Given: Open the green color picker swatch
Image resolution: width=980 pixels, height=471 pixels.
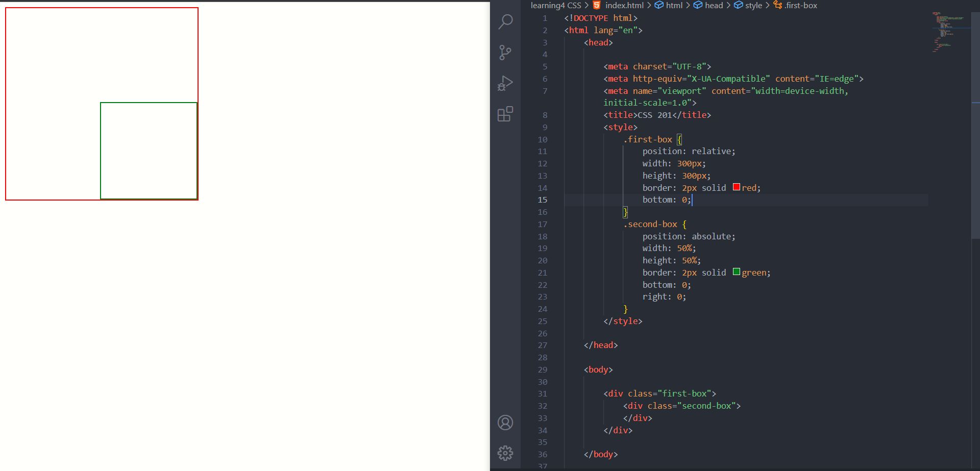Looking at the screenshot, I should coord(737,271).
